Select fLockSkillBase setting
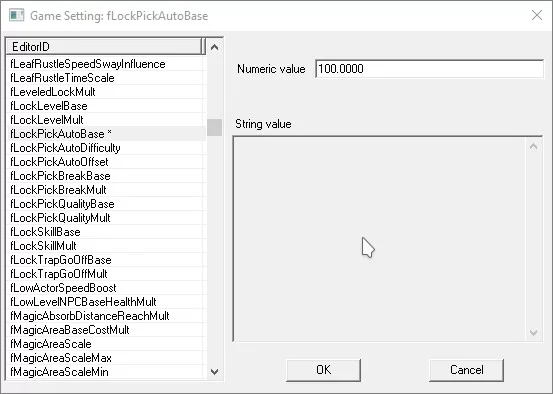 [106, 232]
